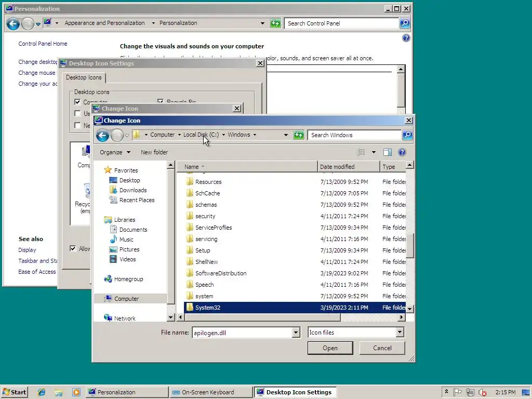The image size is (532, 399).
Task: Change view using the views icon
Action: point(361,152)
